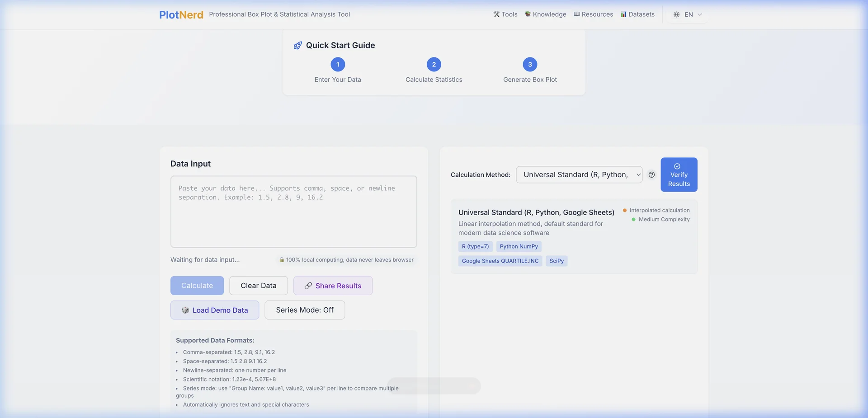Select step 2 Calculate Statistics circle
This screenshot has height=418, width=868.
434,65
